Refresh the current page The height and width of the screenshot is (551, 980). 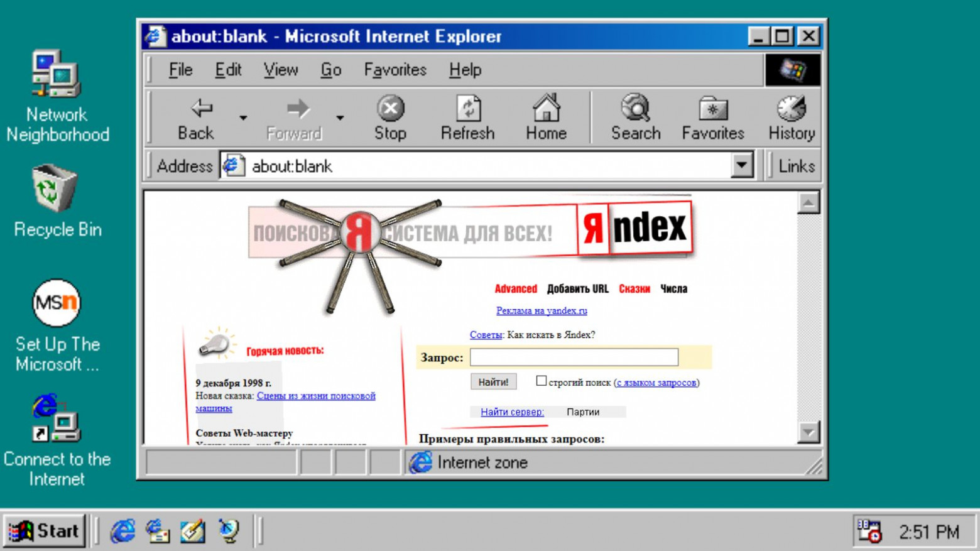point(468,118)
